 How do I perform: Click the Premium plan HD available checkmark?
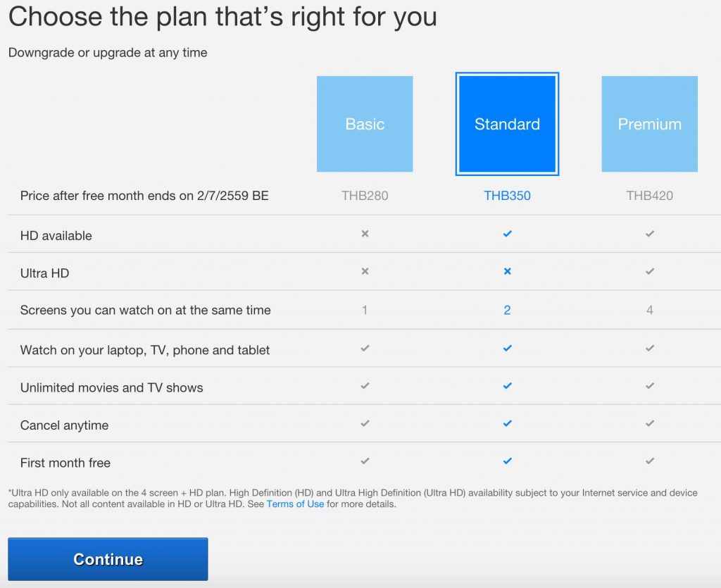tap(650, 234)
